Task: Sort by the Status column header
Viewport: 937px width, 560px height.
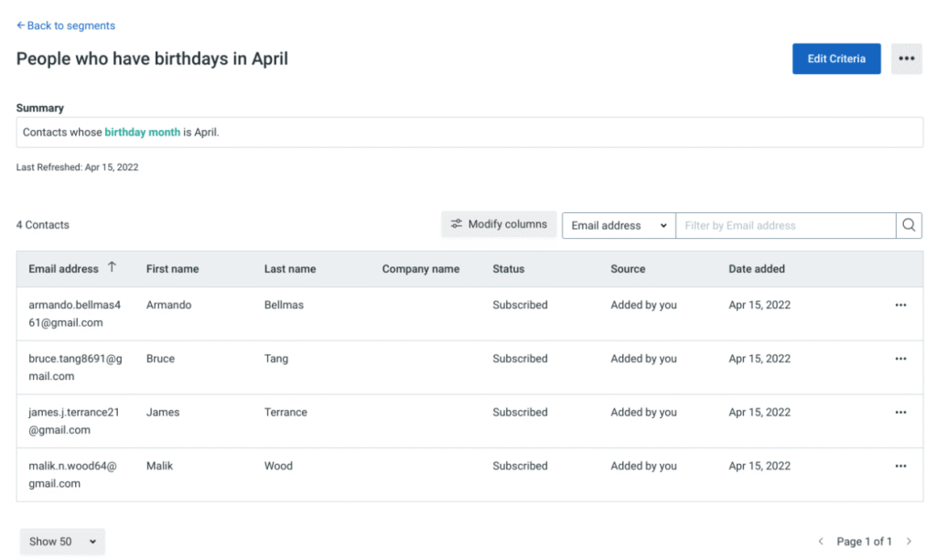Action: (x=508, y=269)
